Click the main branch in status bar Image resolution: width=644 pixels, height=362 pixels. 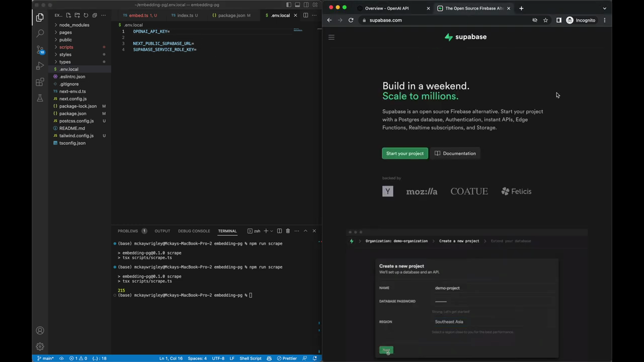45,358
